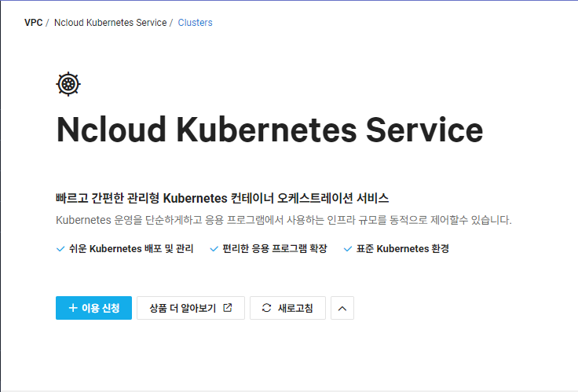This screenshot has height=392, width=578.
Task: Refresh with the 새로고침 button
Action: pyautogui.click(x=287, y=308)
